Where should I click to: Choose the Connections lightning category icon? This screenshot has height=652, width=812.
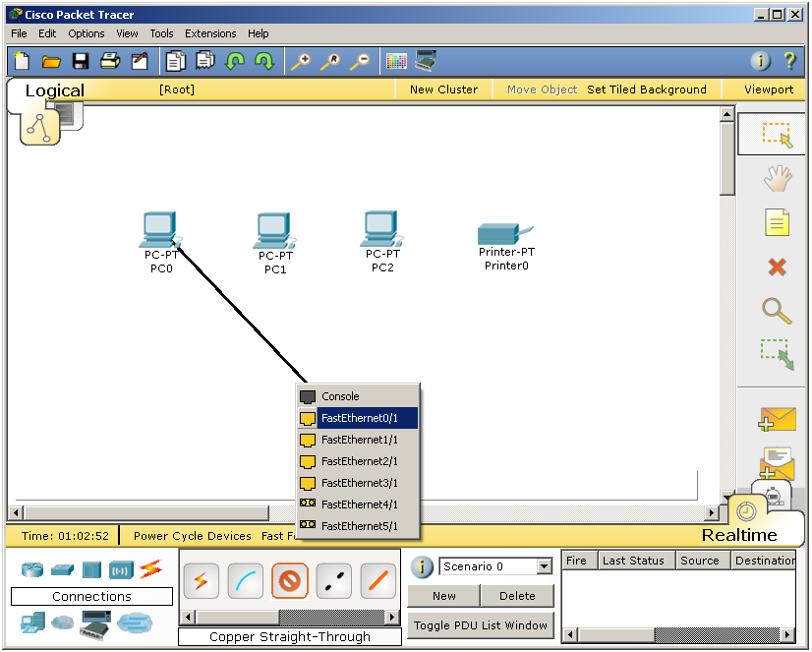150,569
